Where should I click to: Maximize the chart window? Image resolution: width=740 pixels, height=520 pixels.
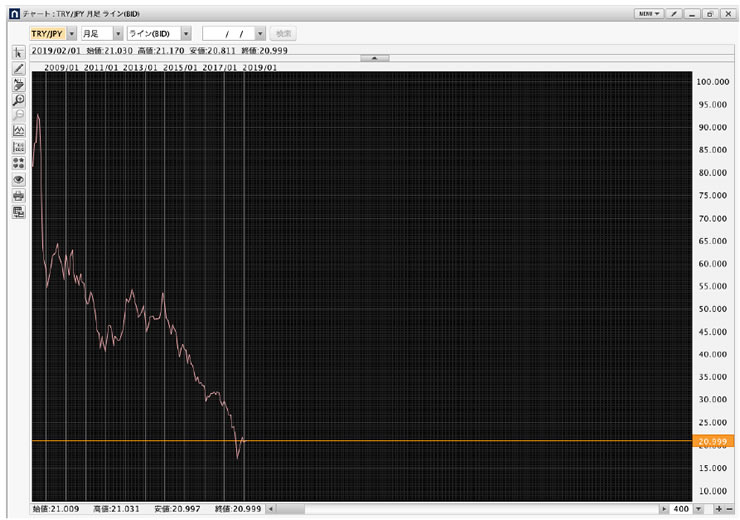(x=710, y=14)
